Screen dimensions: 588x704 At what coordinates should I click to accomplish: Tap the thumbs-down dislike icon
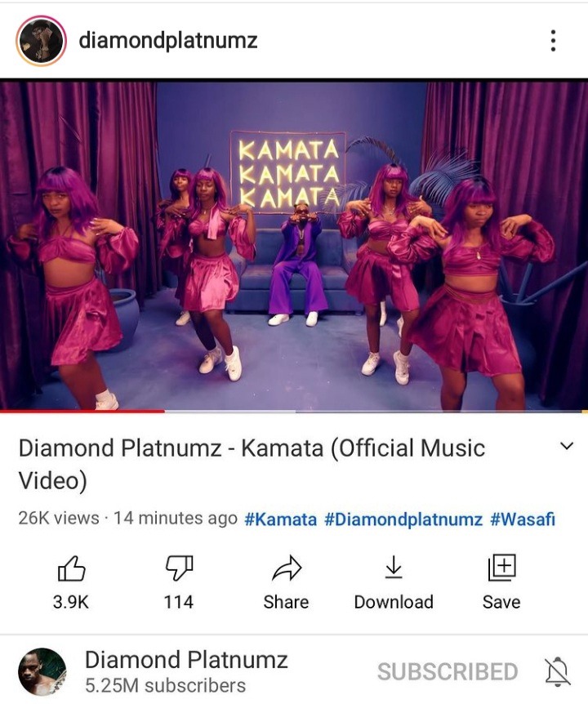click(x=179, y=568)
